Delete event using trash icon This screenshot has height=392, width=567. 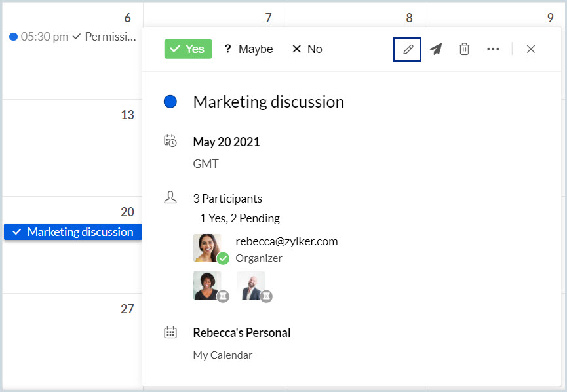click(464, 49)
